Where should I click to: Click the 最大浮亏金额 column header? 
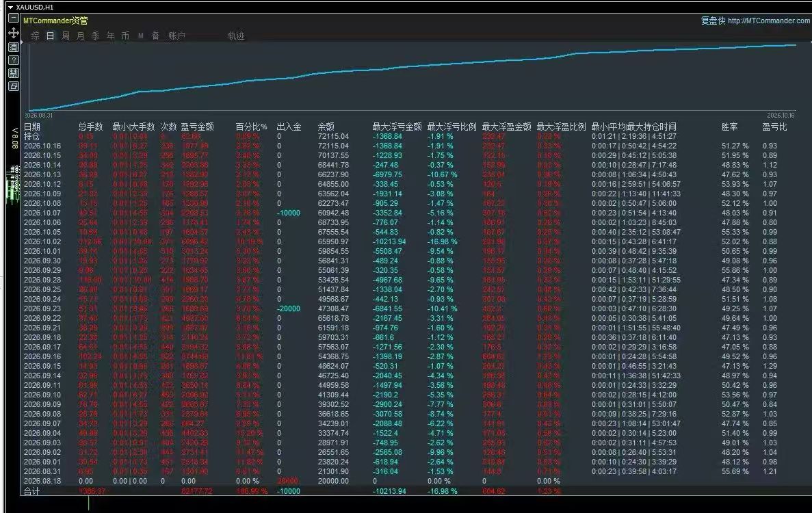[397, 127]
